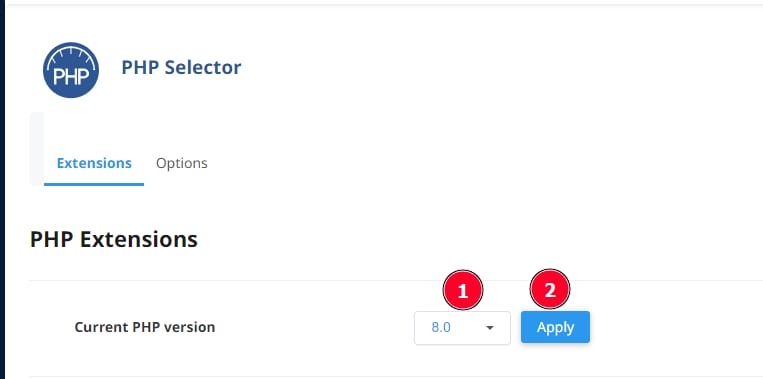Image resolution: width=763 pixels, height=379 pixels.
Task: Click the PHP Extensions heading
Action: [114, 239]
